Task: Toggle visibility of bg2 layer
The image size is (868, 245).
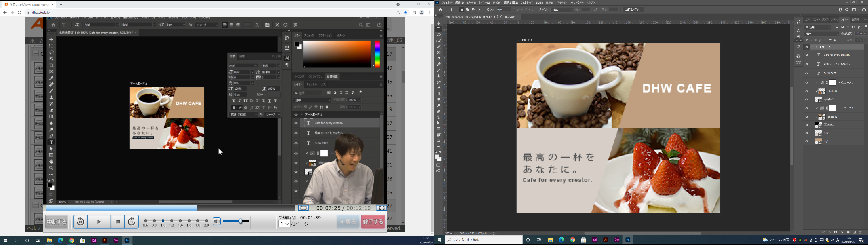Action: tap(807, 133)
